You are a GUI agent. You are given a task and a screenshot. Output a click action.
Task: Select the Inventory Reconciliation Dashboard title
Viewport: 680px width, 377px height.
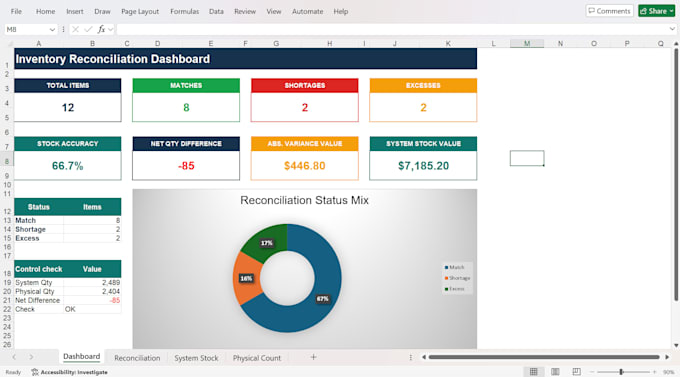245,59
